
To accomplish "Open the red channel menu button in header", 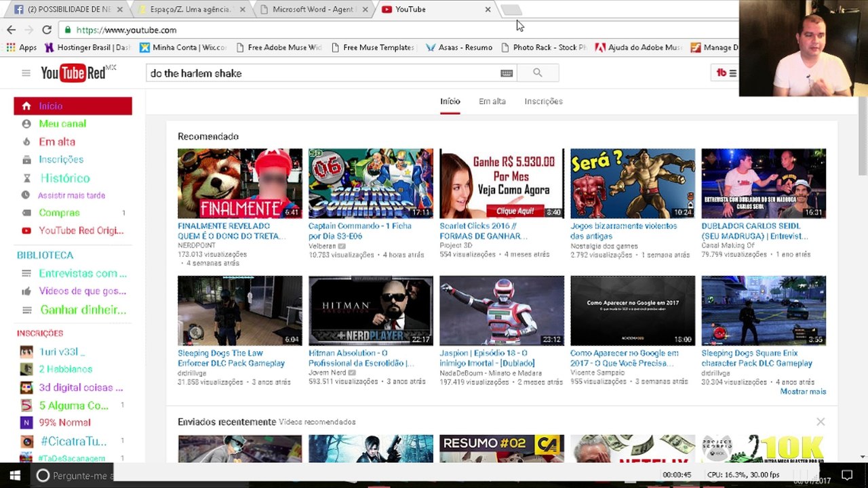I will (x=726, y=73).
